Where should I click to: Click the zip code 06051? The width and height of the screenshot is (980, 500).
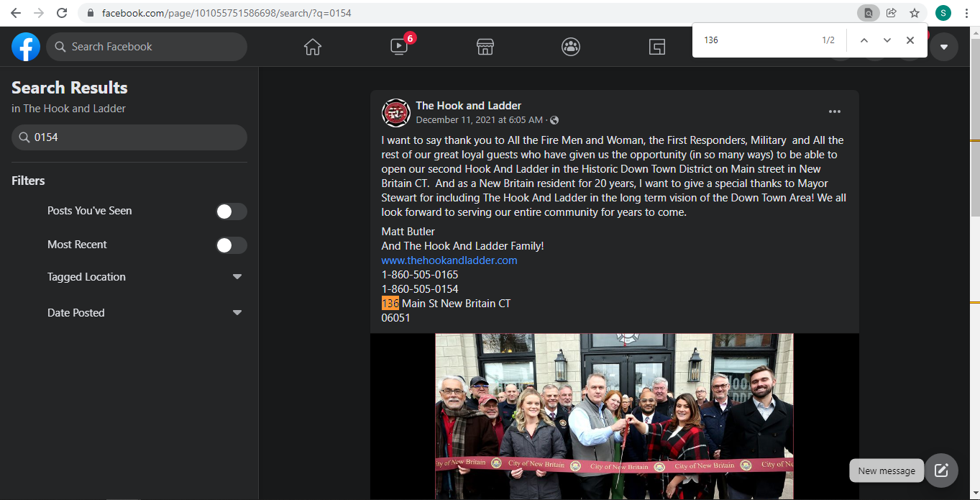395,318
